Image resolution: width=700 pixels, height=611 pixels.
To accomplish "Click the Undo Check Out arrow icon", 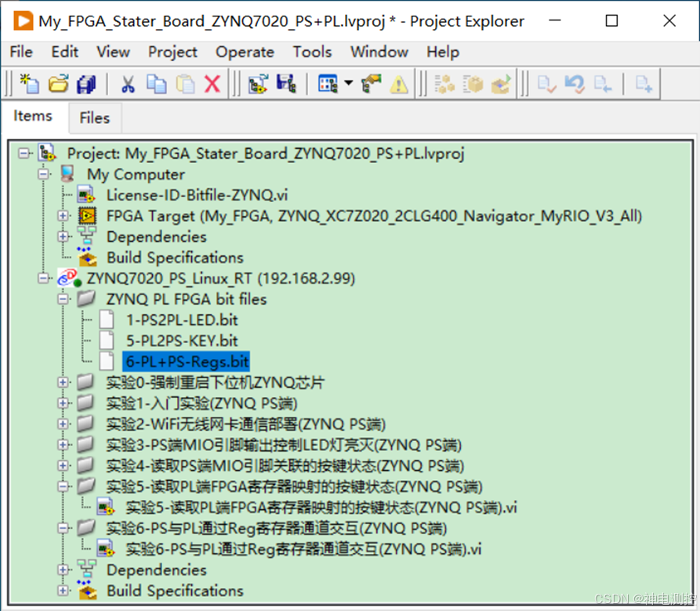I will pyautogui.click(x=575, y=83).
